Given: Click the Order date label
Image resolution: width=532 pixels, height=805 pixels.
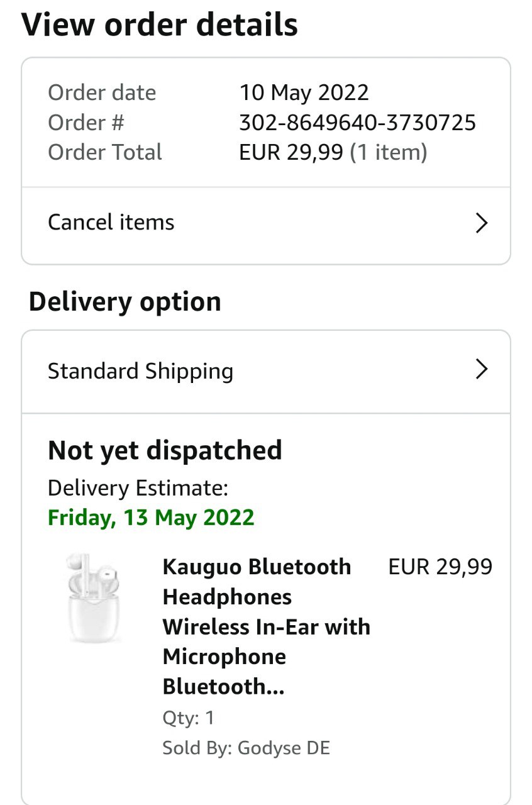Looking at the screenshot, I should coord(102,93).
